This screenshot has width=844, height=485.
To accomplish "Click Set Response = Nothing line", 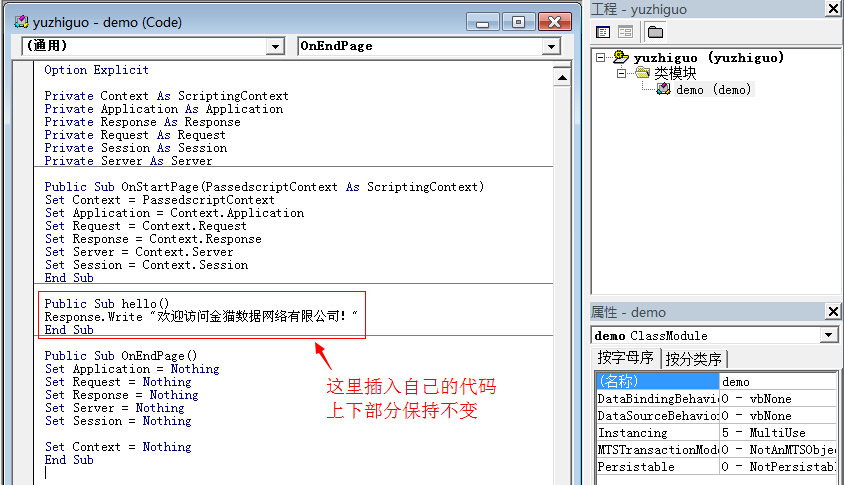I will coord(121,395).
